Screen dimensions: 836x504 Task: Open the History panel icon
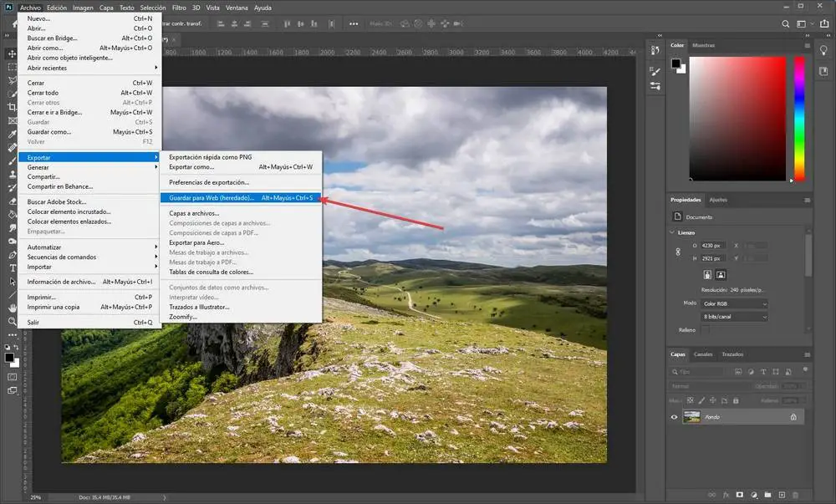655,50
